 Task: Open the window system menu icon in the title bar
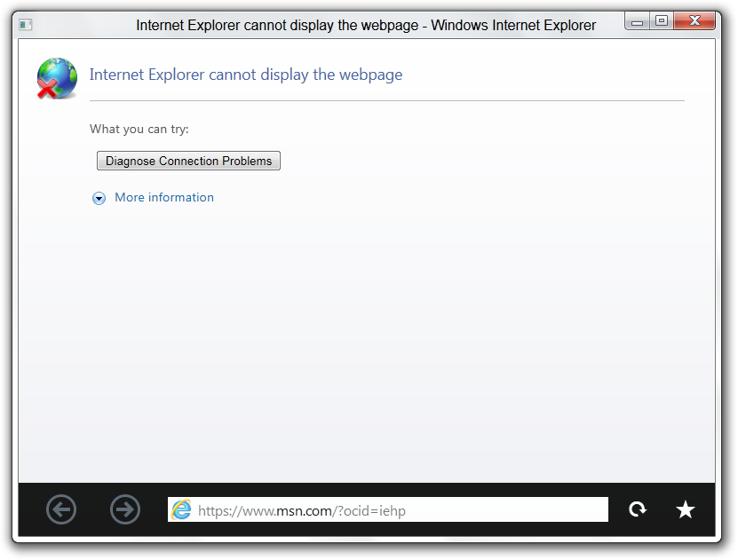coord(26,25)
